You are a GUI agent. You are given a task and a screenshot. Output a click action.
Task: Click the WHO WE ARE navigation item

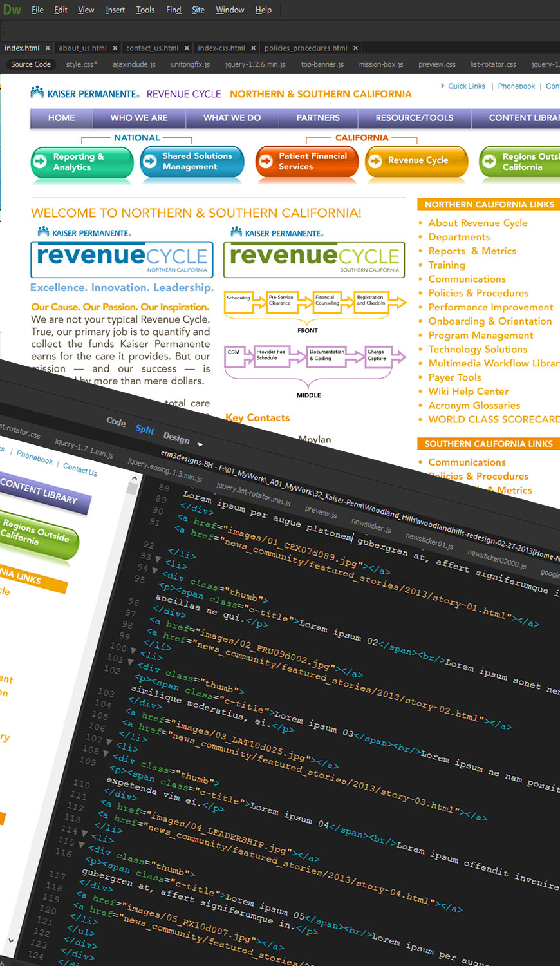[x=139, y=118]
